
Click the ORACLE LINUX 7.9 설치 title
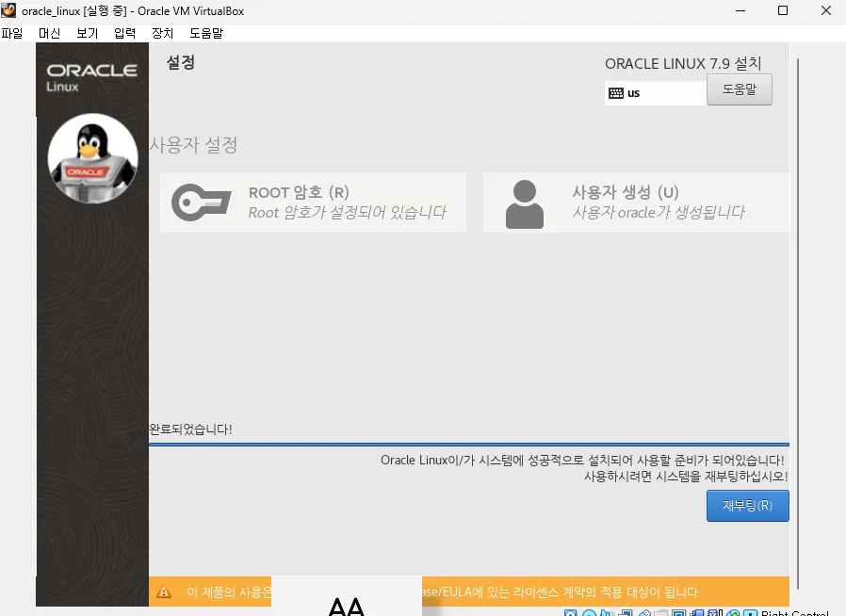(x=683, y=64)
